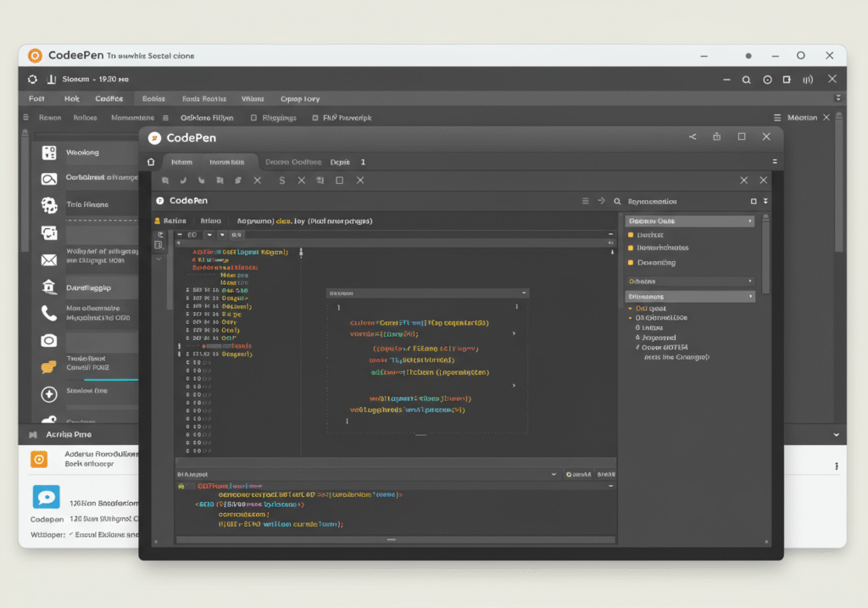Open the three-dot menu beside Aoderiue row
This screenshot has height=608, width=868.
click(x=837, y=466)
